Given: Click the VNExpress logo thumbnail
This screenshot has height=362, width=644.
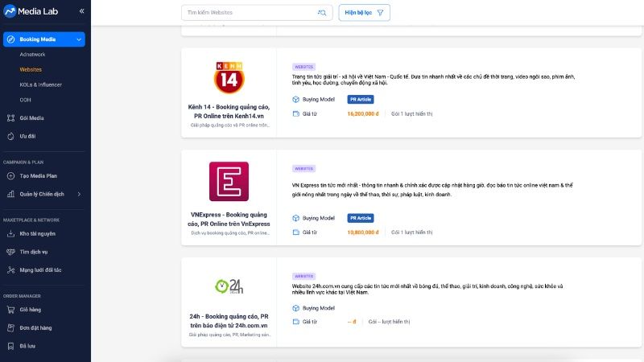Looking at the screenshot, I should [x=229, y=182].
